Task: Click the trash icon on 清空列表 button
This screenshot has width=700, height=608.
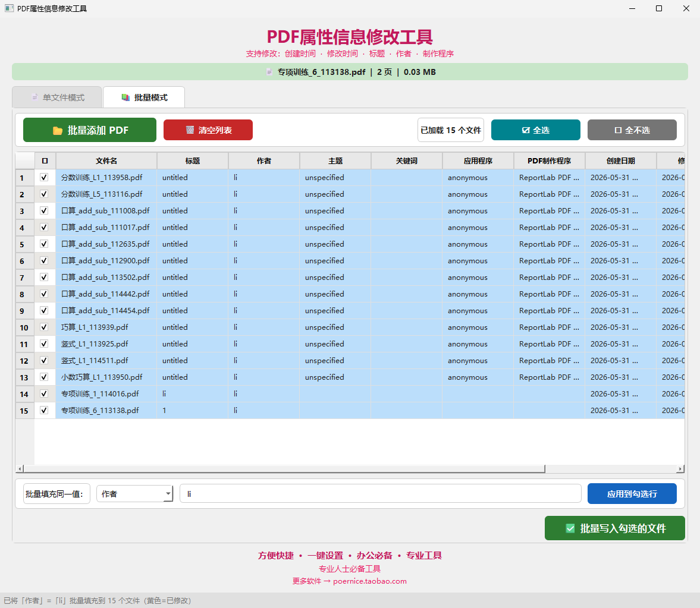Action: (190, 130)
